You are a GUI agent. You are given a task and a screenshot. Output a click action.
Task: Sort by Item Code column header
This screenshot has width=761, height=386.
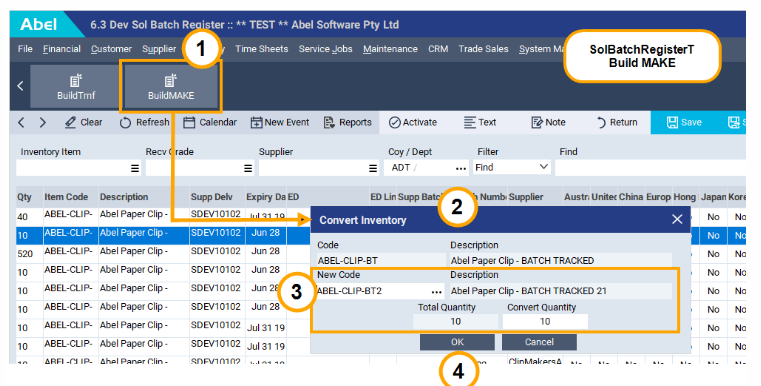(x=70, y=197)
